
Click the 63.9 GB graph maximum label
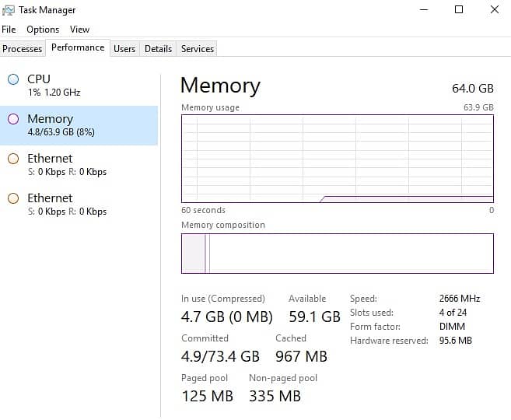tap(478, 107)
